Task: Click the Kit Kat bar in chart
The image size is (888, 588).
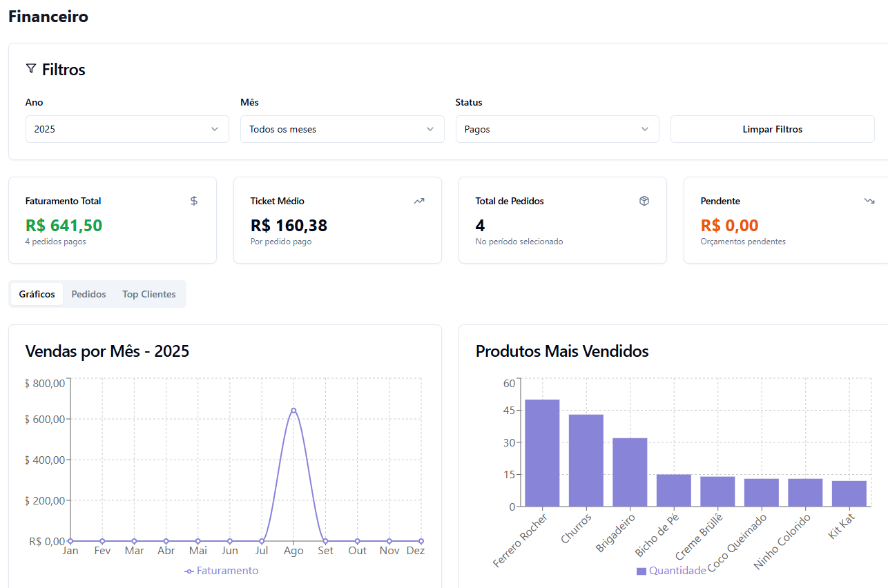Action: [x=849, y=493]
